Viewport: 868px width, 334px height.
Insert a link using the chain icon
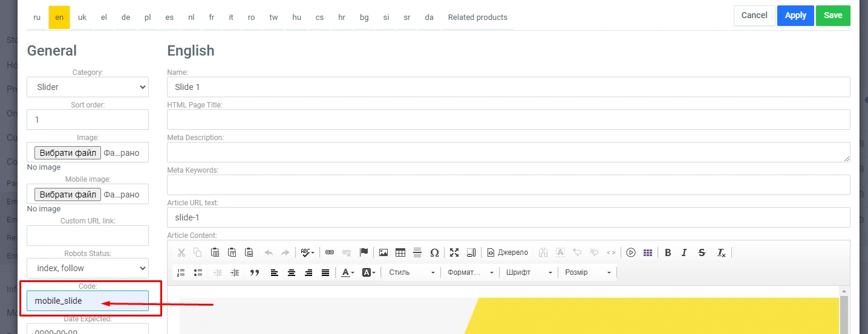(330, 252)
